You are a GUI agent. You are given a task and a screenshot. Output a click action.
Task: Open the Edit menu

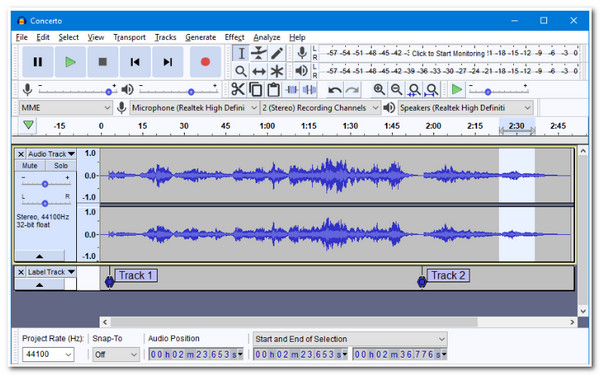tap(43, 37)
